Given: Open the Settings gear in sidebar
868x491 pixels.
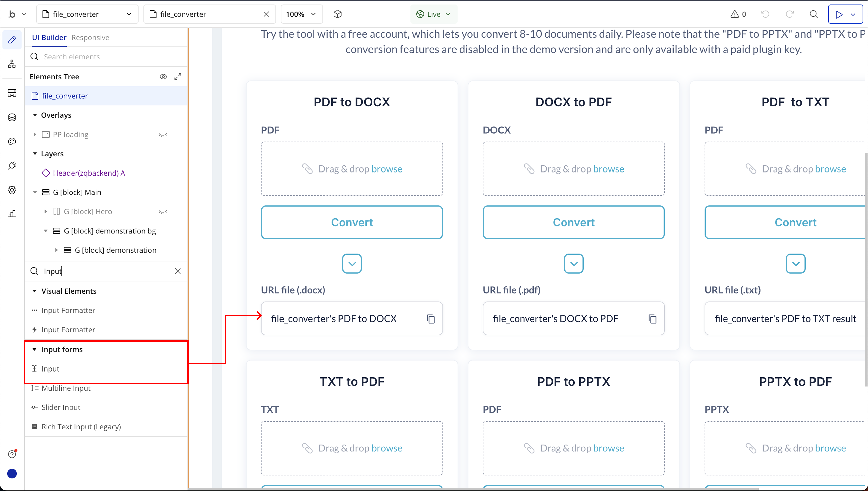Looking at the screenshot, I should (12, 190).
